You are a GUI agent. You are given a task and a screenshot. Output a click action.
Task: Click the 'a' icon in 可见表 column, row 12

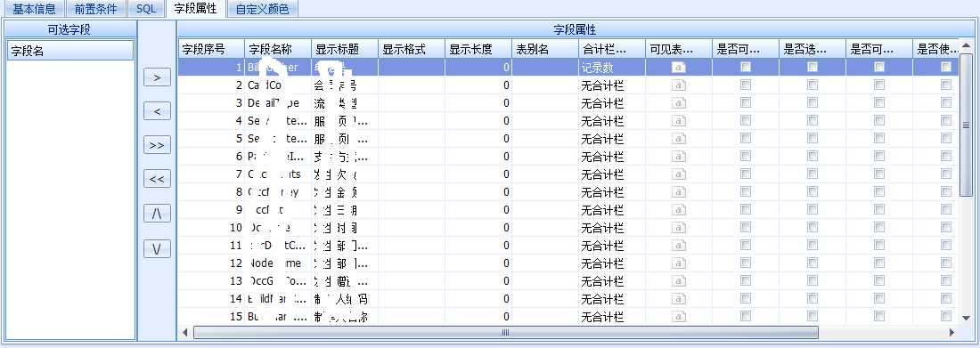[x=679, y=263]
